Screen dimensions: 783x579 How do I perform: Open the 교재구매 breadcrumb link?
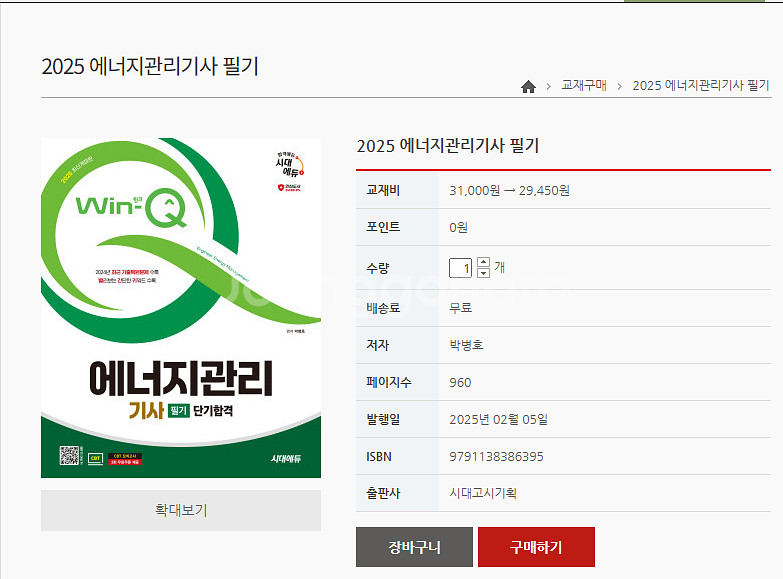(584, 86)
